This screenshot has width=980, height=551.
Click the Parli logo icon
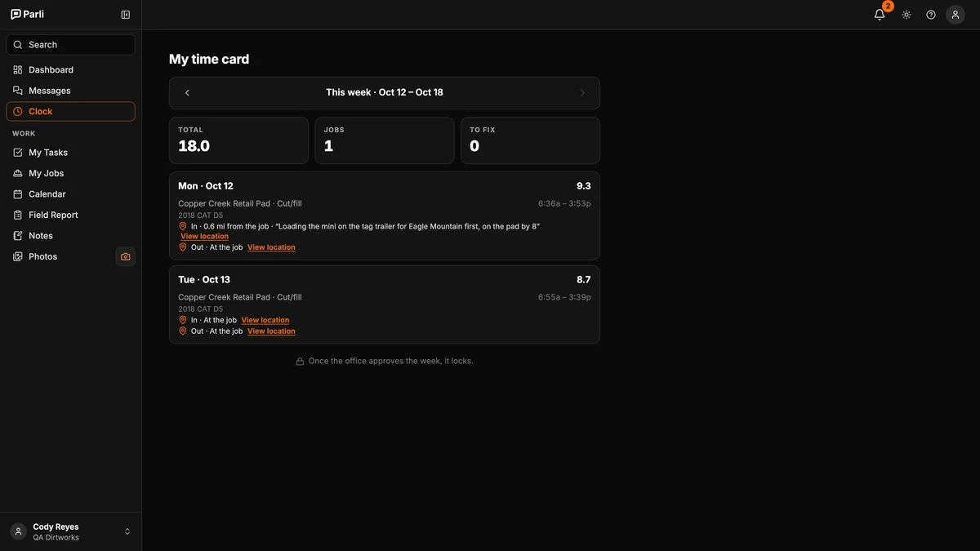16,14
